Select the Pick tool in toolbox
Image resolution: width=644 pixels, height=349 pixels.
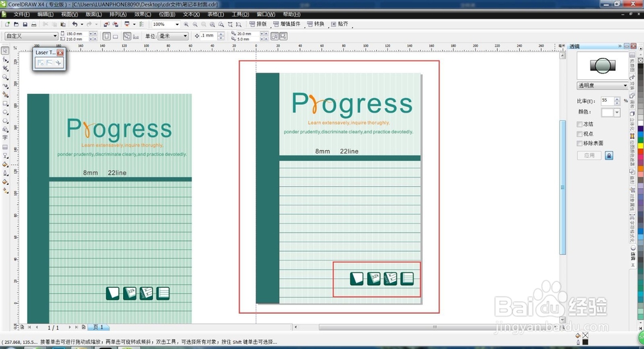[x=5, y=50]
